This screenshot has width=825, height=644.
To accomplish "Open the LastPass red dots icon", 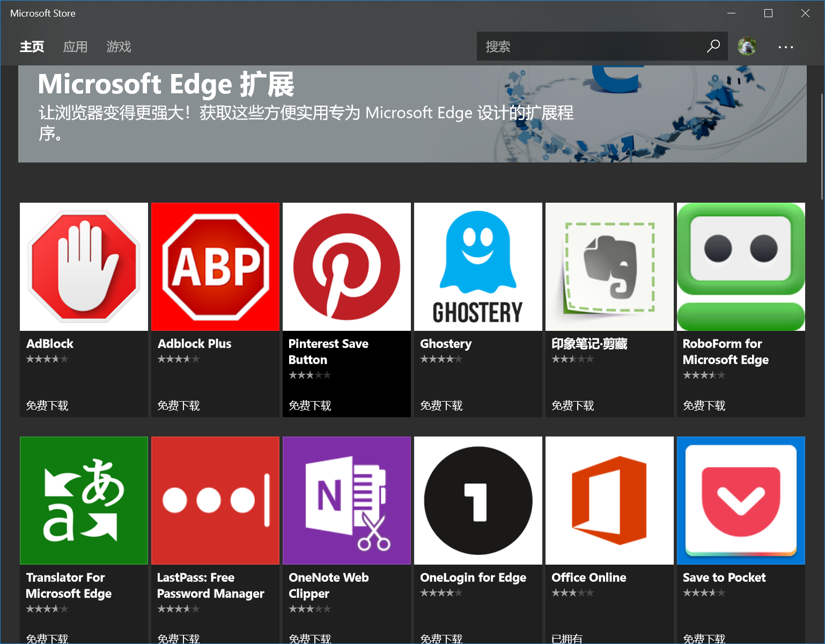I will click(215, 500).
